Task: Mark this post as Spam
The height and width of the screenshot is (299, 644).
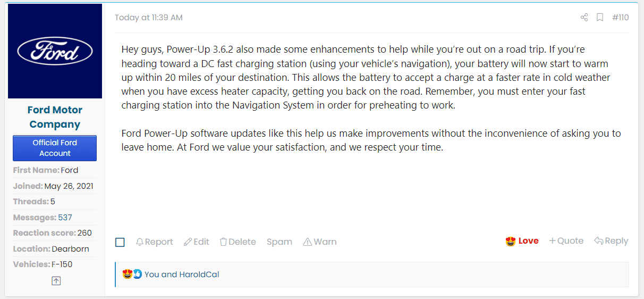Action: pos(279,242)
